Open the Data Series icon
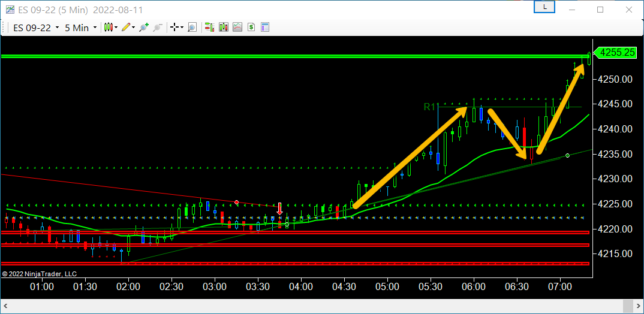Screen dimensions: 644x314 pyautogui.click(x=224, y=28)
